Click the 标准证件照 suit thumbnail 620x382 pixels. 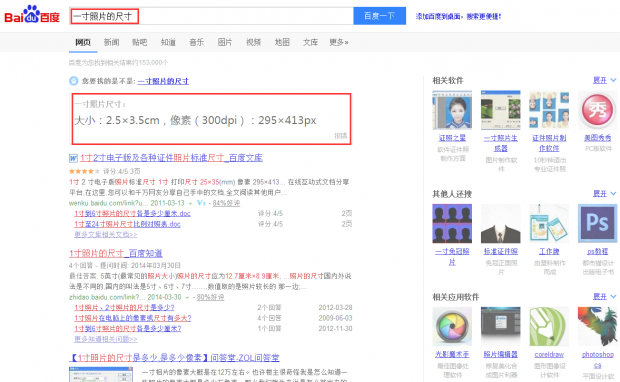tap(501, 223)
